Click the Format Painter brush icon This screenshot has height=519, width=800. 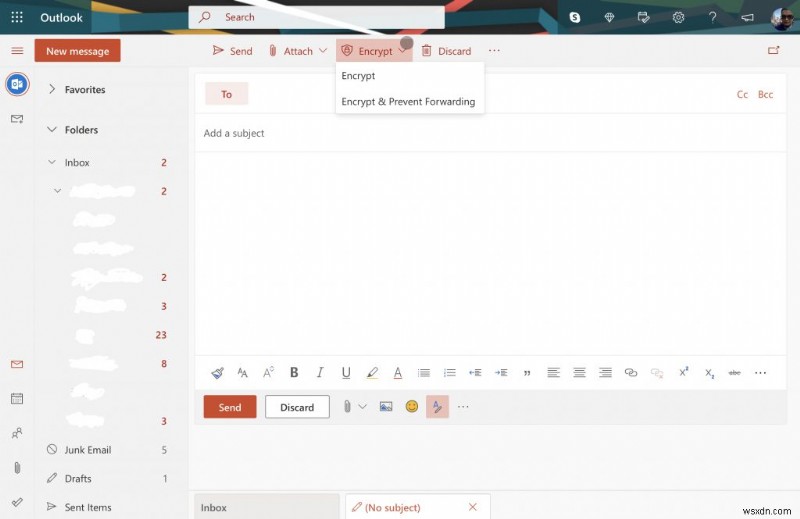[x=217, y=372]
